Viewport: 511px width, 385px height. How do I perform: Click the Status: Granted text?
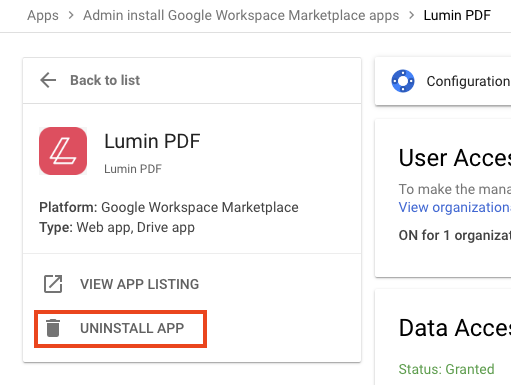[446, 369]
